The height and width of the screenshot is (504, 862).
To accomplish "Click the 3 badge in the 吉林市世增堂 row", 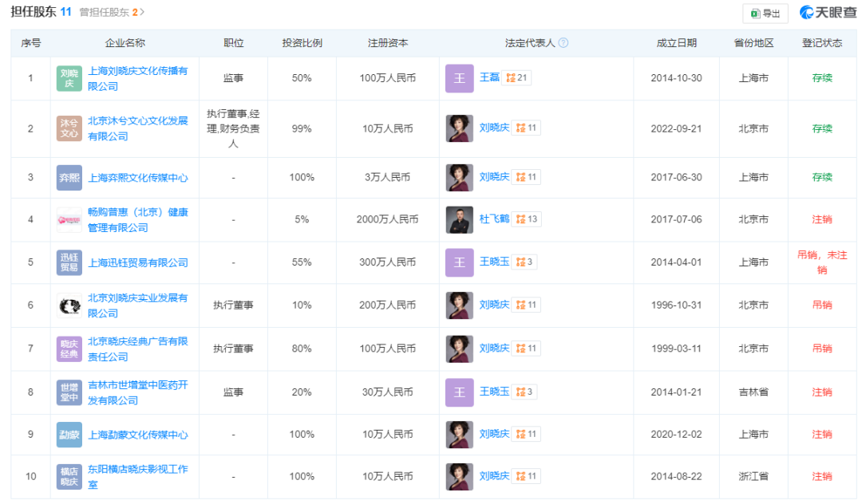I will (524, 392).
